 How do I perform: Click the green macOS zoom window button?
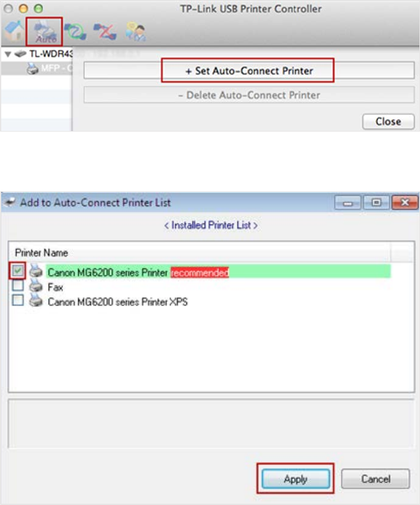pyautogui.click(x=38, y=9)
